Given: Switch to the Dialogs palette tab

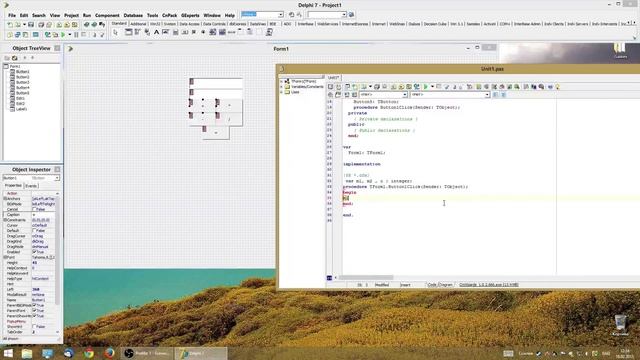Looking at the screenshot, I should [414, 24].
